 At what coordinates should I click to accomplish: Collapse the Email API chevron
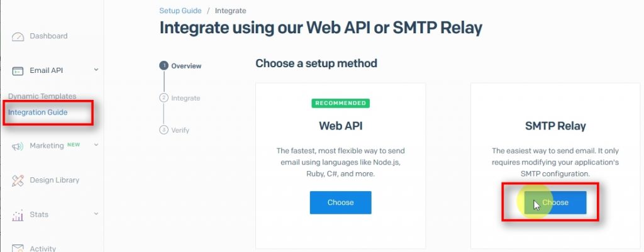(96, 70)
